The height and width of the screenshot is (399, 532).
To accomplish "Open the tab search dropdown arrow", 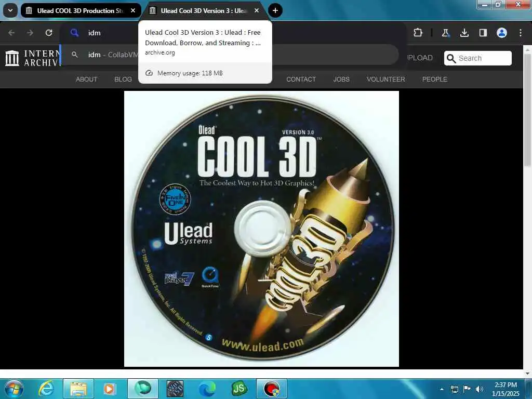I will (x=10, y=10).
